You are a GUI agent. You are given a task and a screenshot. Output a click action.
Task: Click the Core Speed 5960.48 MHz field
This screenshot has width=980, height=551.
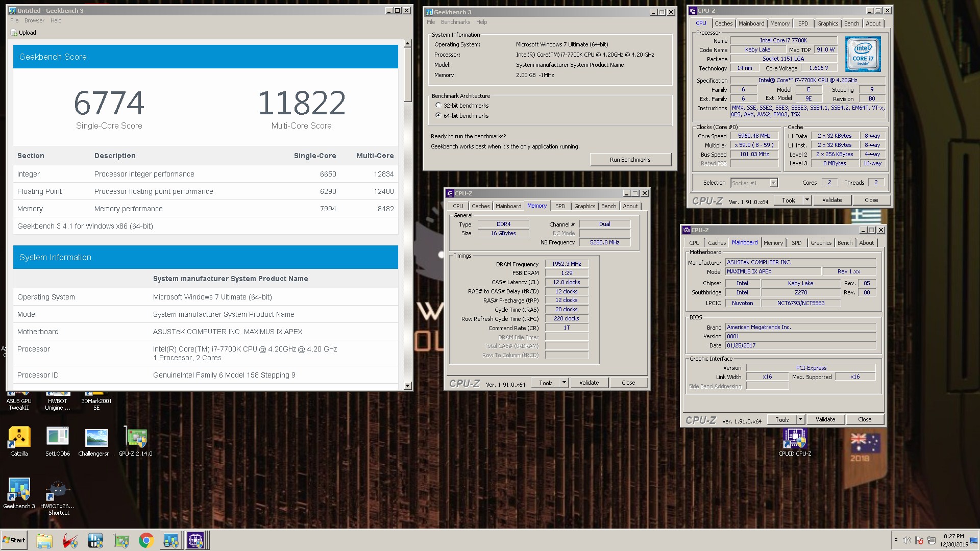click(x=754, y=136)
